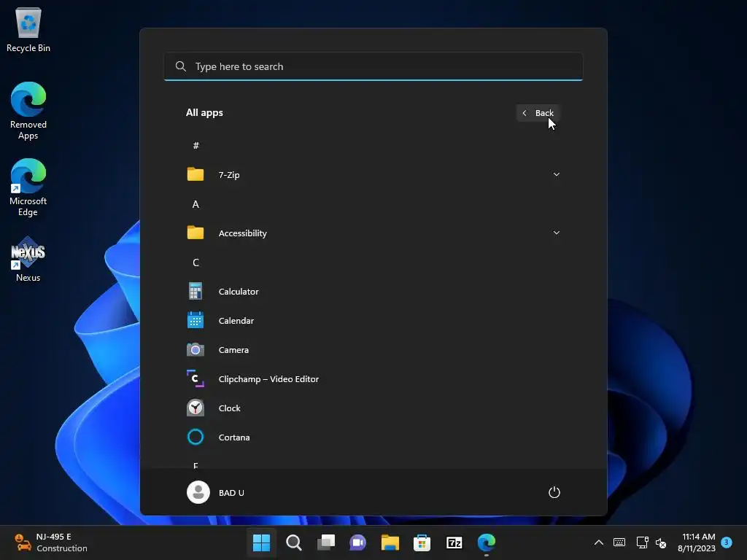Click the Windows Start button on taskbar
747x560 pixels.
261,542
